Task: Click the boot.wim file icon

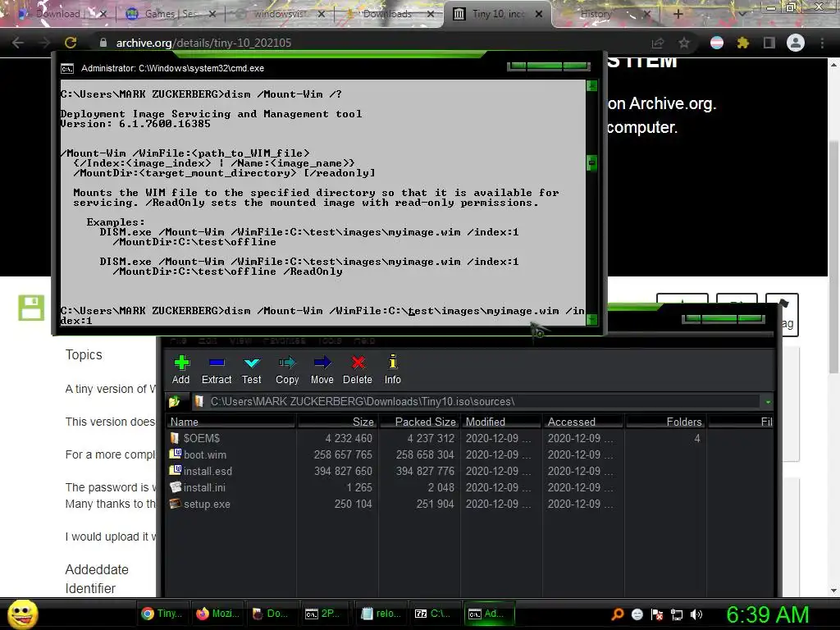Action: point(176,454)
